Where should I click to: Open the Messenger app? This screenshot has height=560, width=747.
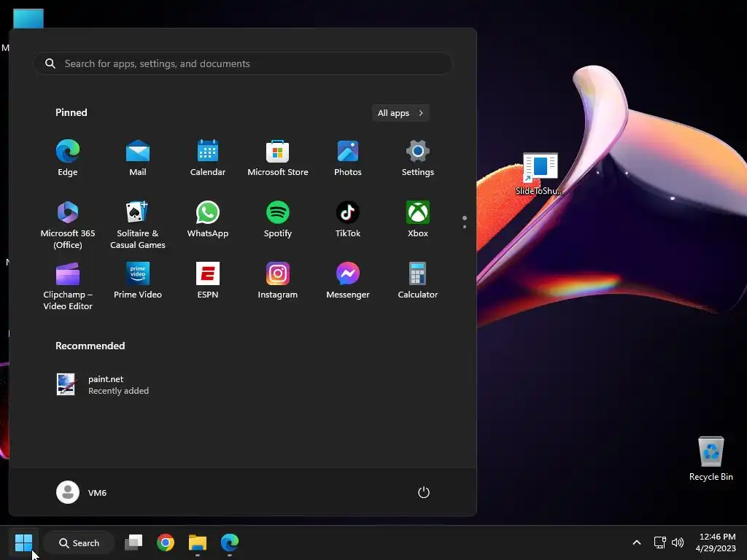[348, 281]
